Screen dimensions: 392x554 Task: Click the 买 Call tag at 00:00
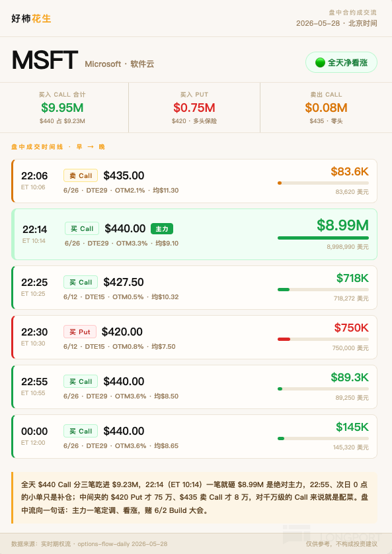coord(81,431)
